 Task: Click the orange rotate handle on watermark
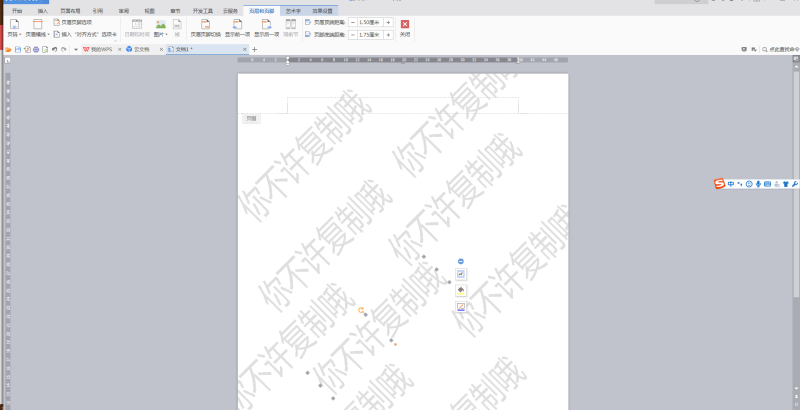coord(361,310)
